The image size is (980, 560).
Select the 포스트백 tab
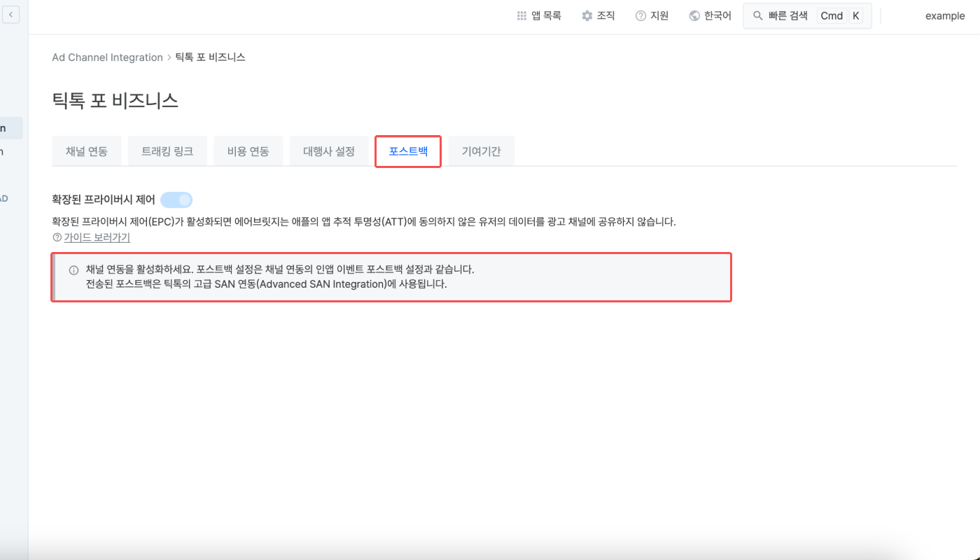pyautogui.click(x=408, y=150)
